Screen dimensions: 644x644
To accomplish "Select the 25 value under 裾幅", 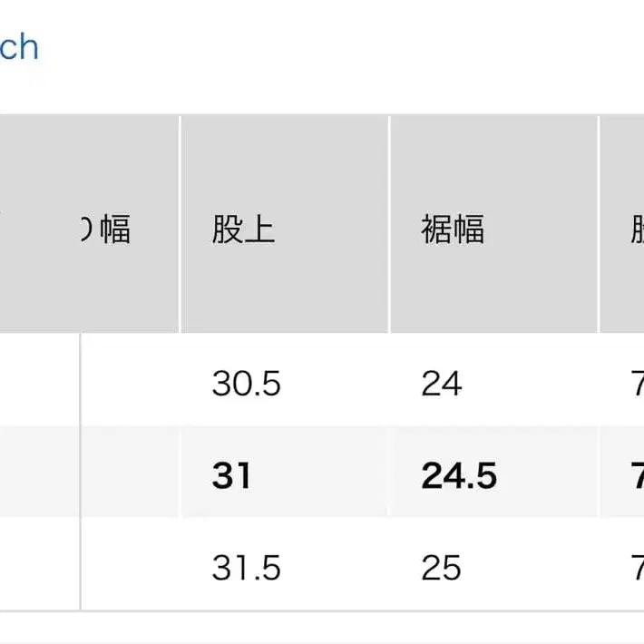I will pos(442,567).
